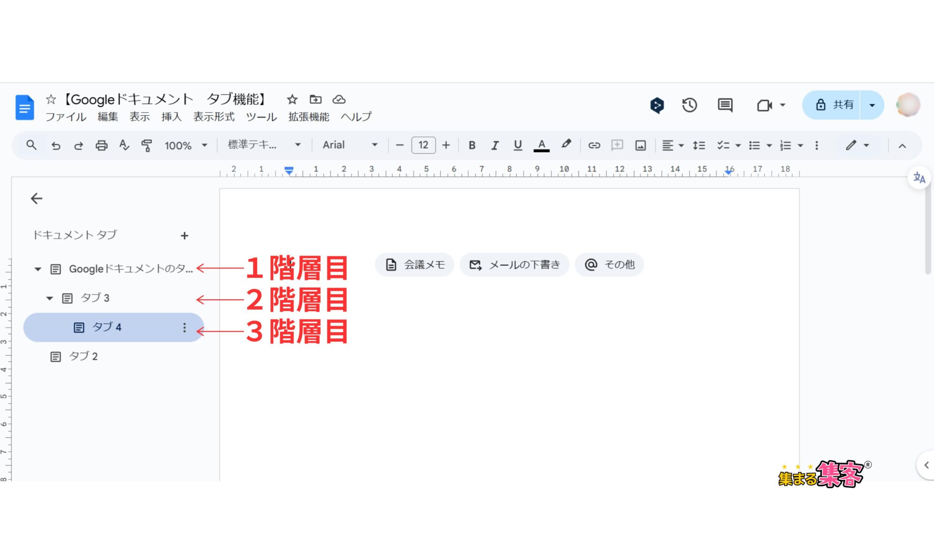Screen dimensions: 934x560
Task: Redo the last action
Action: click(78, 145)
